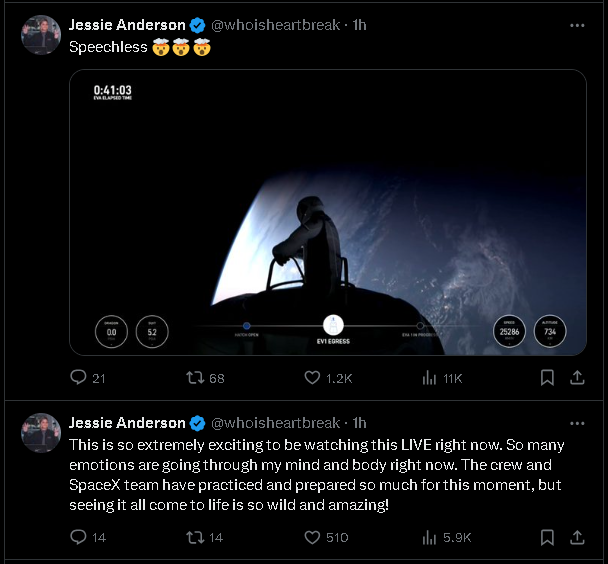Open more options for the Speechless tweet
Image resolution: width=608 pixels, height=564 pixels.
[577, 26]
